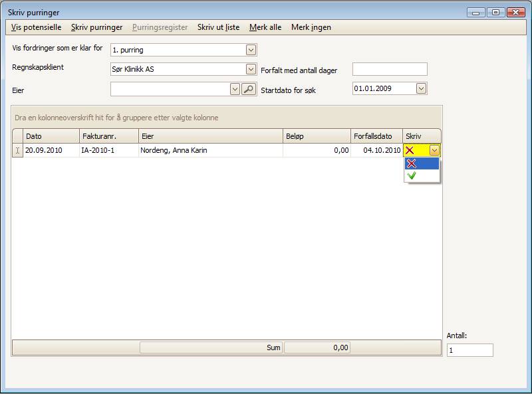The height and width of the screenshot is (394, 532).
Task: Sort by the Forfallsdato column header
Action: 376,136
